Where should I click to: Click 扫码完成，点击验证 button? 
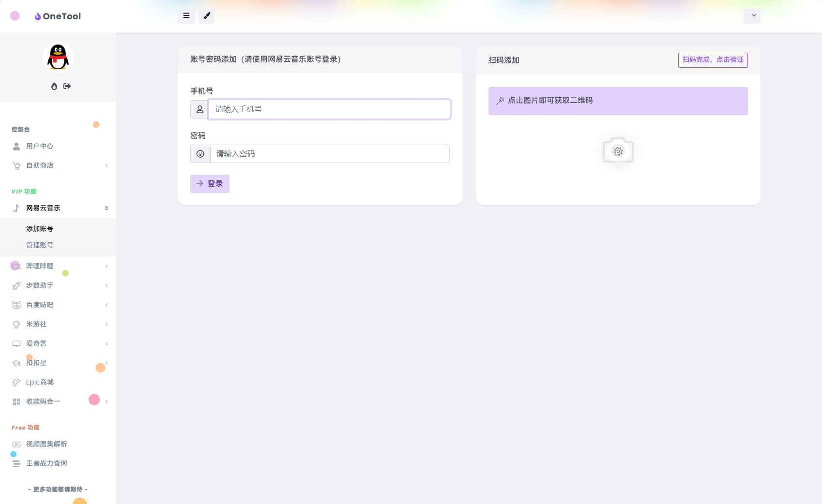click(x=713, y=60)
